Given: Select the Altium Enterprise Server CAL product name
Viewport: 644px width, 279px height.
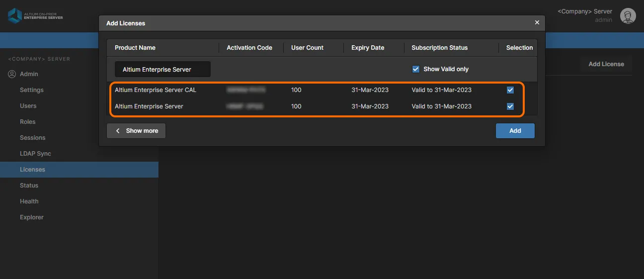Looking at the screenshot, I should [x=156, y=90].
